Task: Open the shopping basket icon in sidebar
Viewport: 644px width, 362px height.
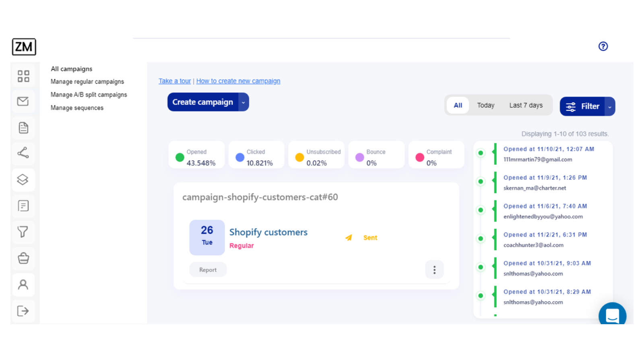Action: (23, 258)
